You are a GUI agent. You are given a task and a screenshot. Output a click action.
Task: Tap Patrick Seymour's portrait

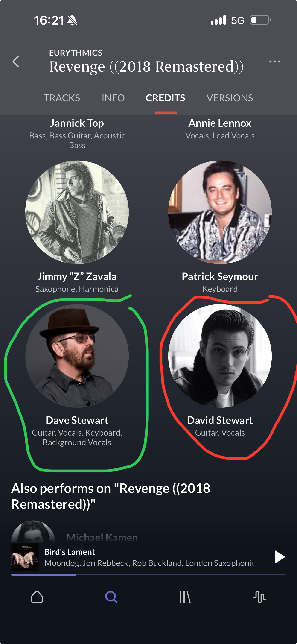coord(220,212)
